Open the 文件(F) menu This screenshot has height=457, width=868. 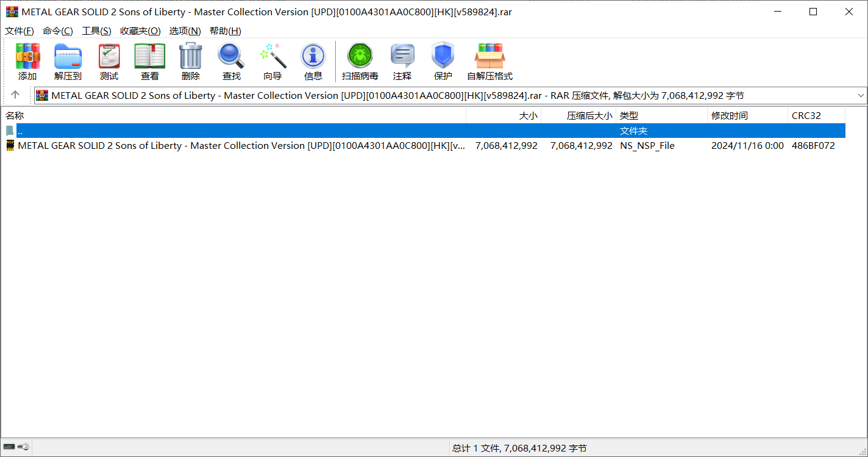click(20, 31)
